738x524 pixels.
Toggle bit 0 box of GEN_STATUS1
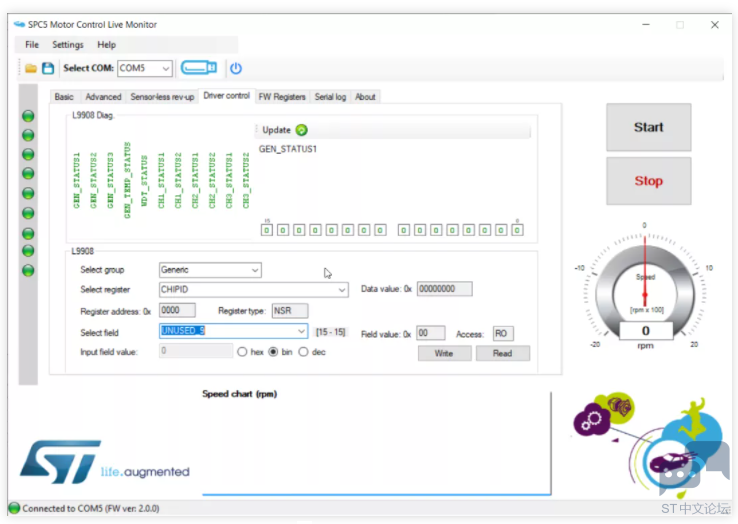[517, 230]
